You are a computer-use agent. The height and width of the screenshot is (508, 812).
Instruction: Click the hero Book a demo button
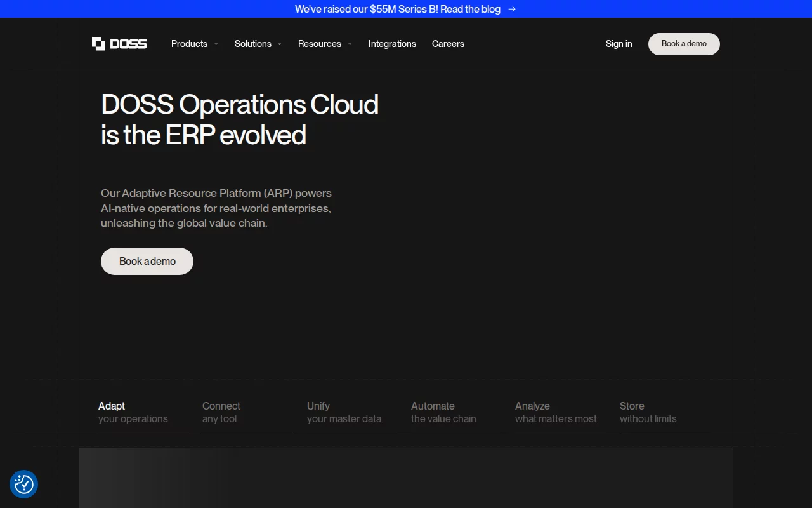[147, 261]
